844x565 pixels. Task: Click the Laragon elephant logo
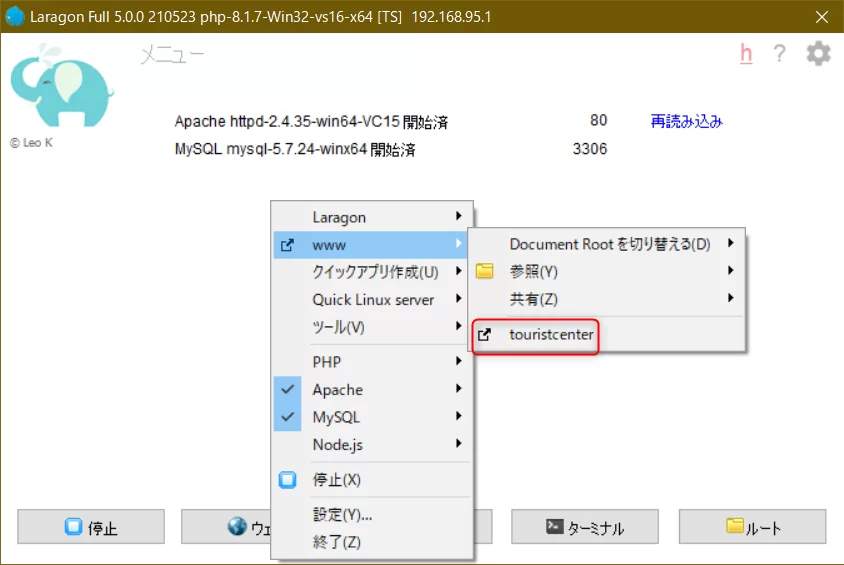click(x=61, y=86)
